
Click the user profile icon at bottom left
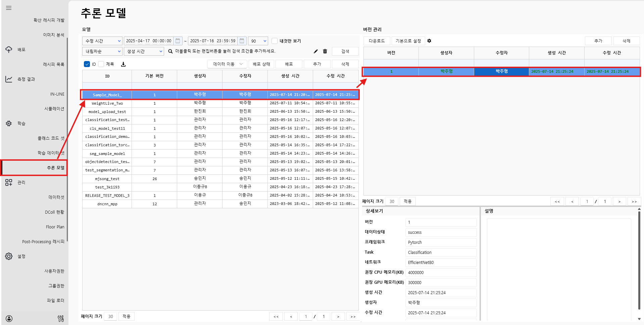pyautogui.click(x=9, y=318)
